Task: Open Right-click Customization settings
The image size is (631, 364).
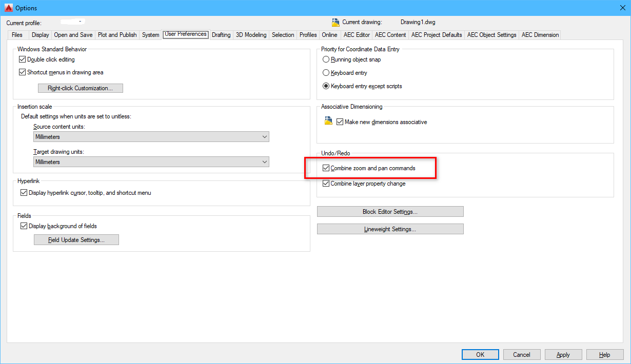Action: pos(81,88)
